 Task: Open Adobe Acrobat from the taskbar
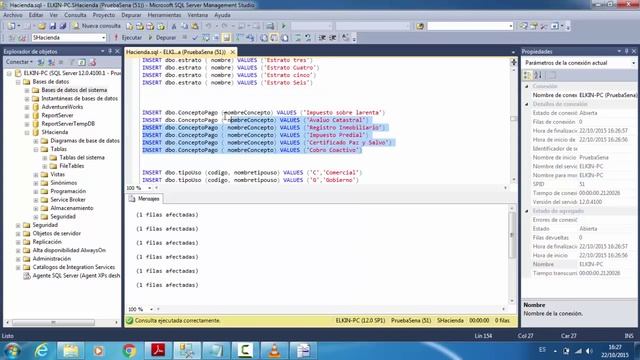click(x=158, y=350)
